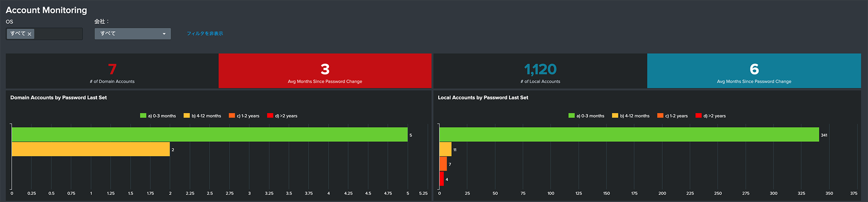
Task: Open the 7 Domain Accounts single value panel
Action: 112,71
